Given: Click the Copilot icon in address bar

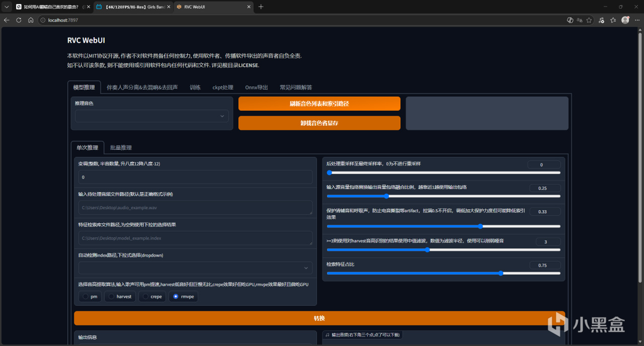Looking at the screenshot, I should (570, 20).
